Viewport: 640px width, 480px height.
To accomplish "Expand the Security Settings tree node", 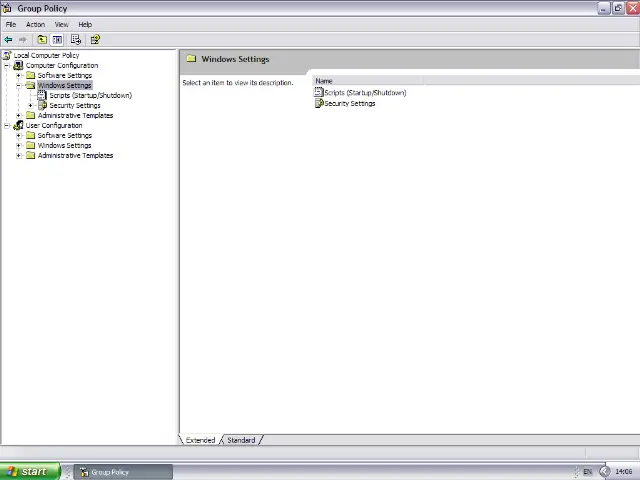I will pyautogui.click(x=31, y=105).
